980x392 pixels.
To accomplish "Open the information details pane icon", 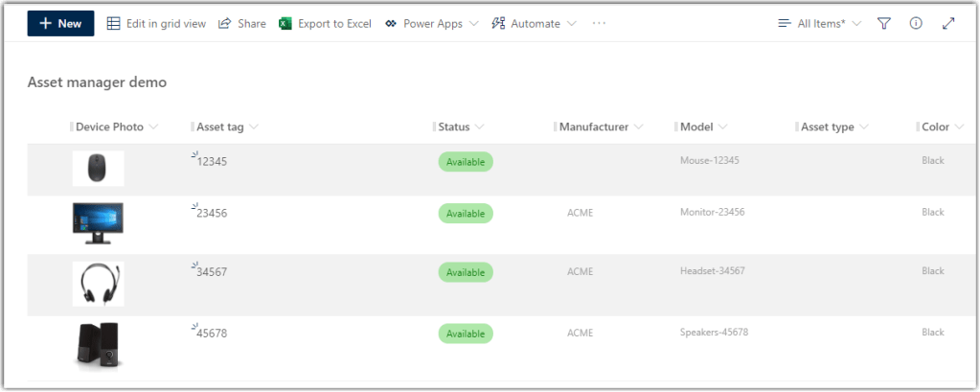I will point(916,23).
